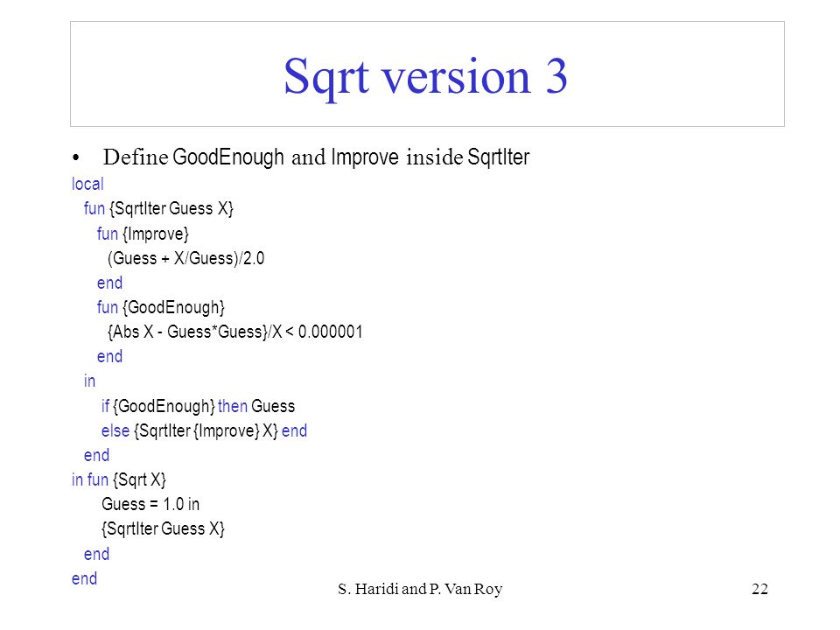Click the expression "(Guess + X/Guess)/2.0"
Image resolution: width=840 pixels, height=630 pixels.
pos(185,258)
